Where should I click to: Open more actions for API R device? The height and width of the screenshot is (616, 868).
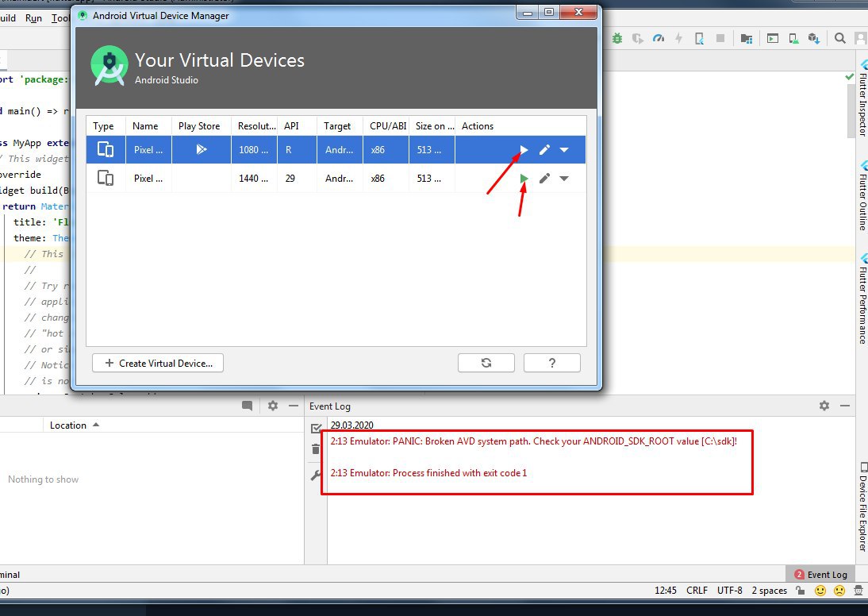(564, 149)
